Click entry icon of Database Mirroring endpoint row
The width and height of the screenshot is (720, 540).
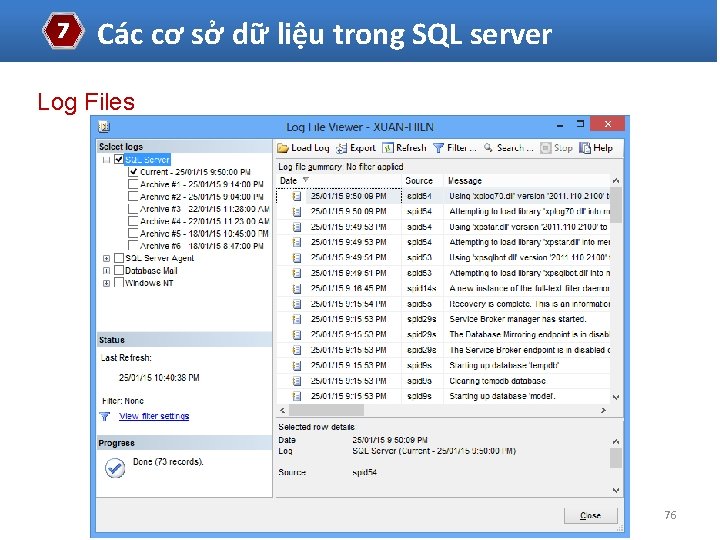tap(297, 335)
